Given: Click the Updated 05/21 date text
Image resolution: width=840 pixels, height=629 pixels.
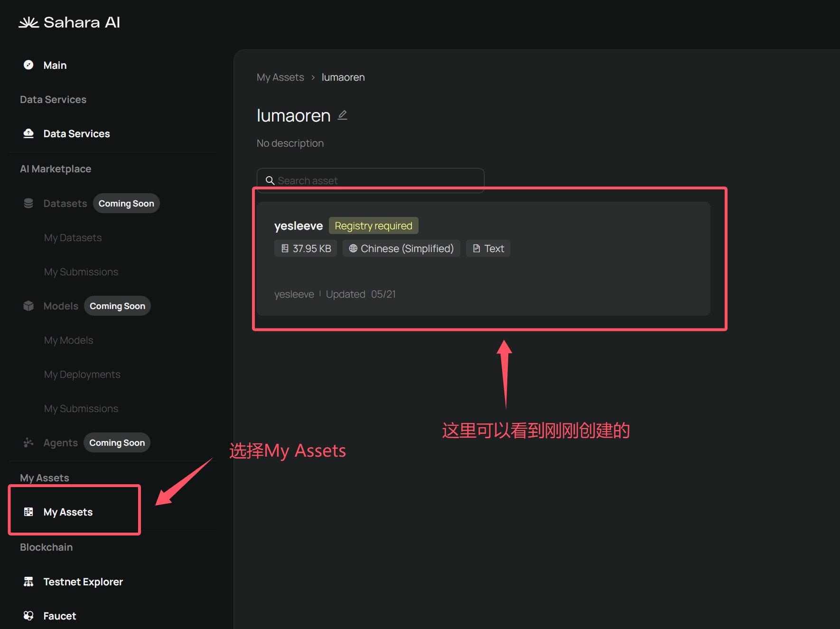Looking at the screenshot, I should coord(361,294).
